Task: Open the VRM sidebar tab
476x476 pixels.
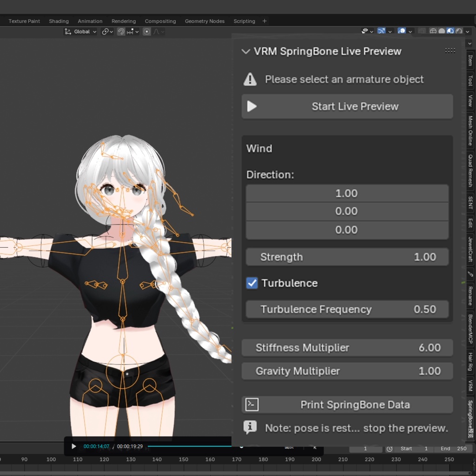Action: (x=470, y=385)
